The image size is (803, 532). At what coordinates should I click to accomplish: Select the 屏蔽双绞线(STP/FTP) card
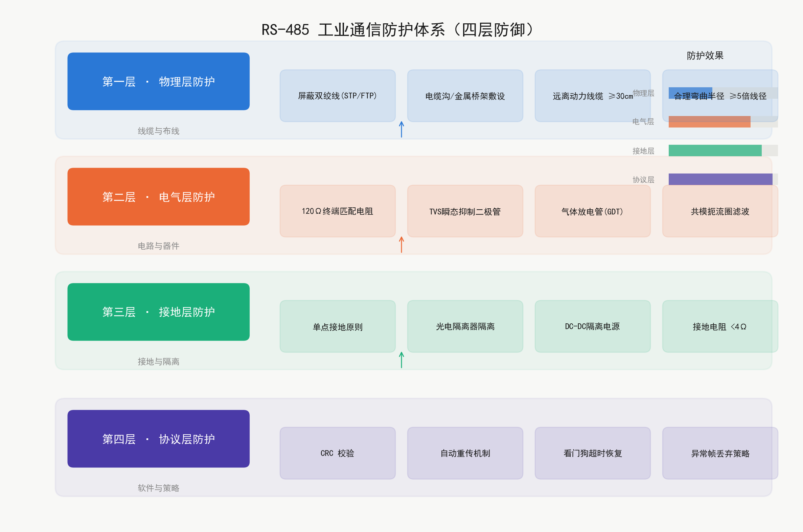[x=338, y=96]
